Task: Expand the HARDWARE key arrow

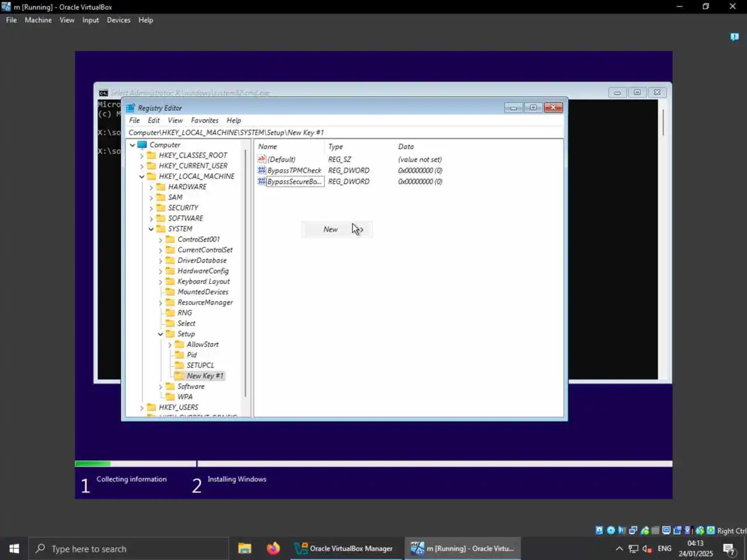Action: click(151, 187)
